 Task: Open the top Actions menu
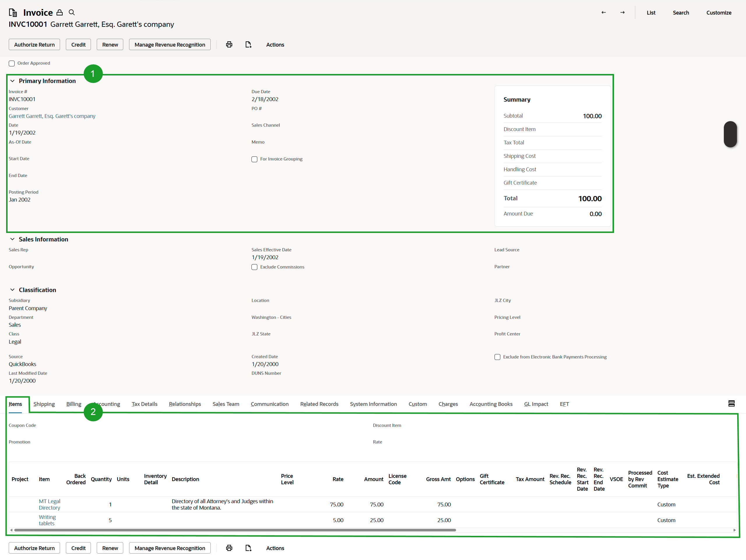[275, 45]
